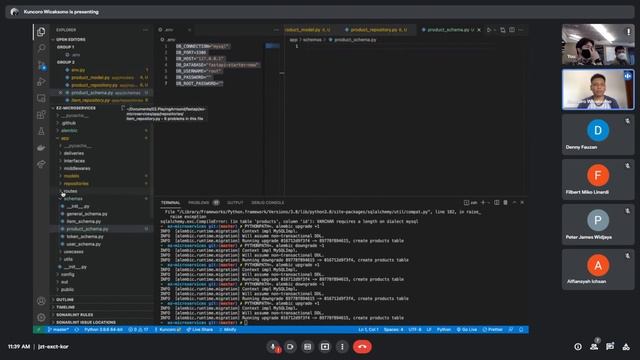This screenshot has height=360, width=640.
Task: Click Python interpreter version in status bar
Action: pyautogui.click(x=103, y=330)
